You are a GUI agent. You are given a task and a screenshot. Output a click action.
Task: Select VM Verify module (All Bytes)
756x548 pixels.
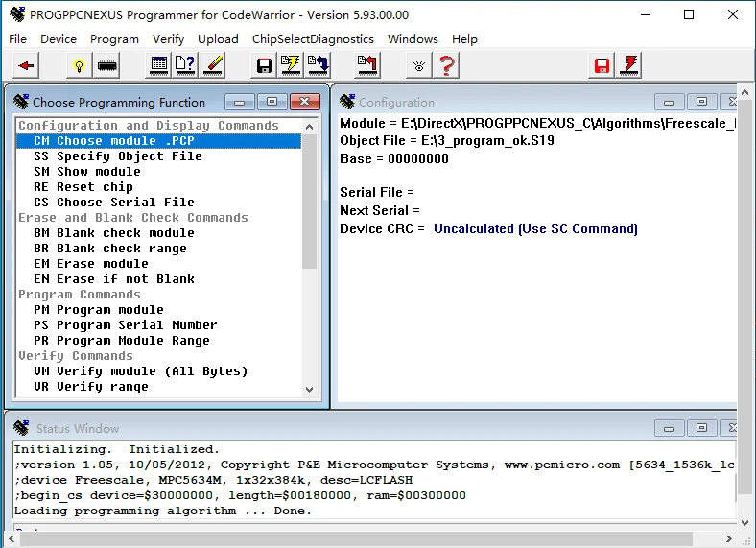pyautogui.click(x=140, y=371)
